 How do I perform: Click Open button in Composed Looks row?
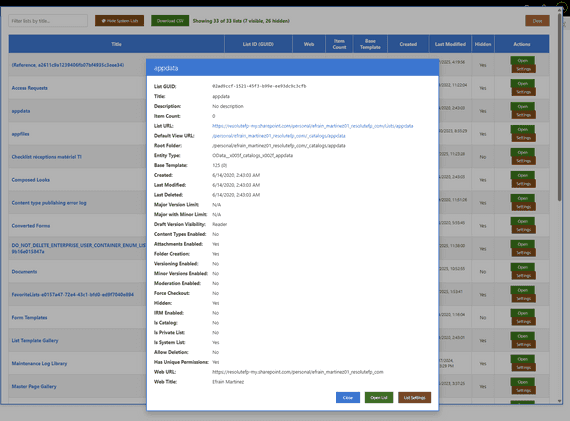(522, 175)
